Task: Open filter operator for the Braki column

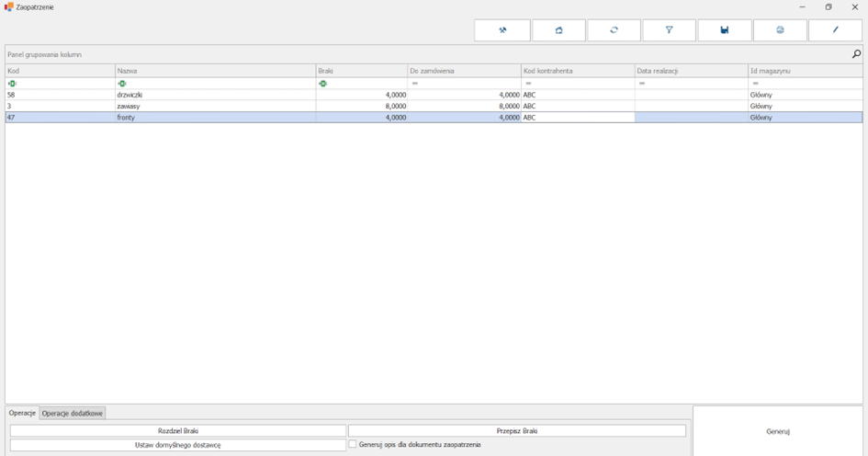Action: [323, 84]
